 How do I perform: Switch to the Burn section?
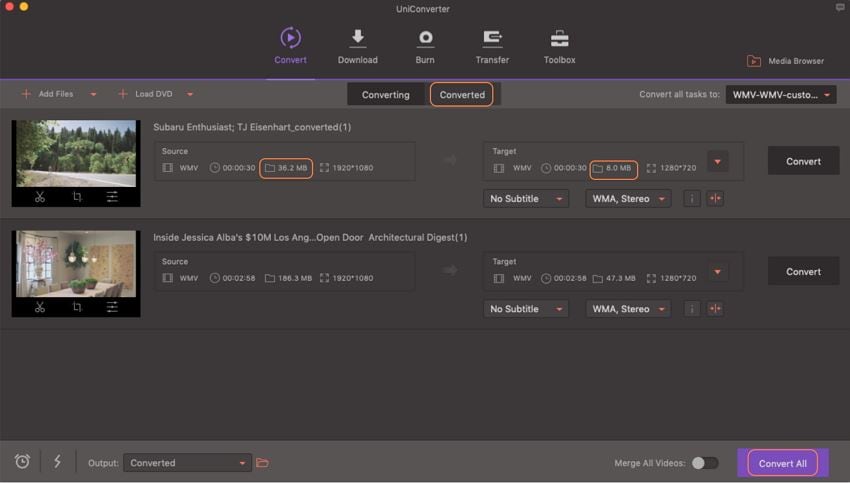[x=425, y=46]
